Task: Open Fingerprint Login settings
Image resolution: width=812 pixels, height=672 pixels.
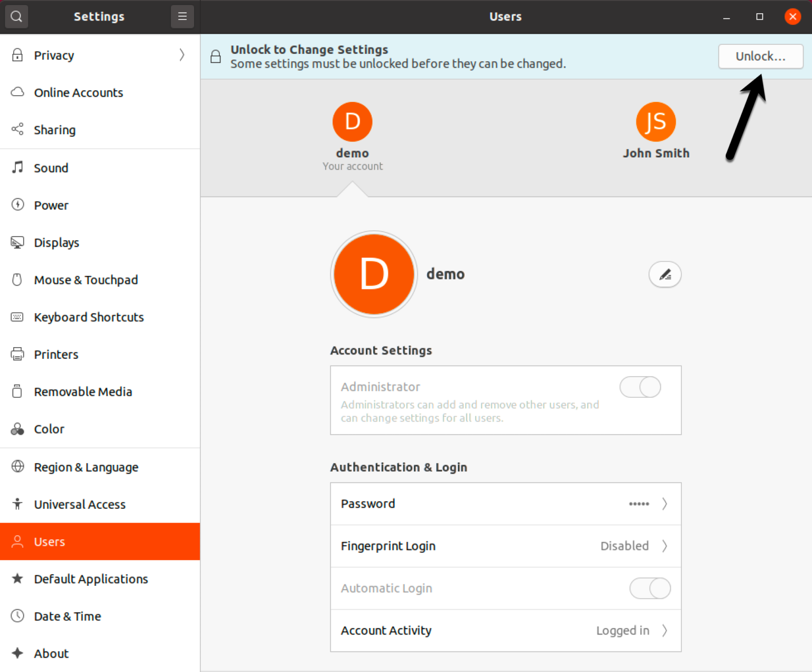Action: click(505, 546)
